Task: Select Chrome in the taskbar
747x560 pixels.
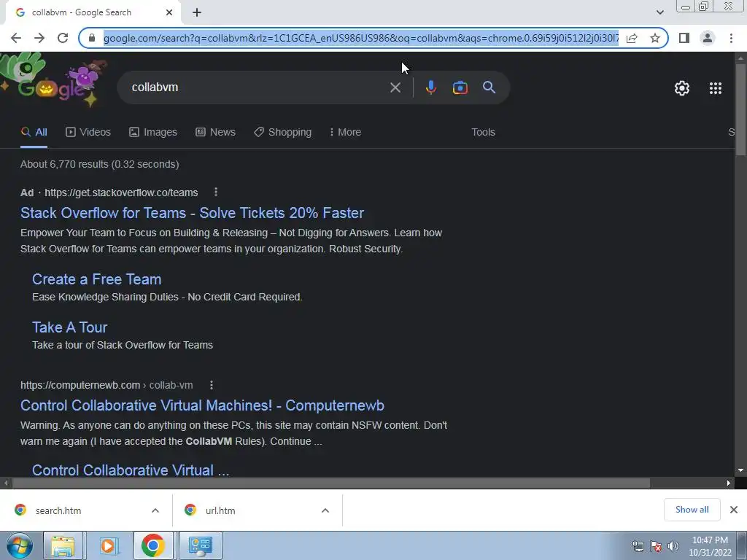Action: pyautogui.click(x=153, y=545)
